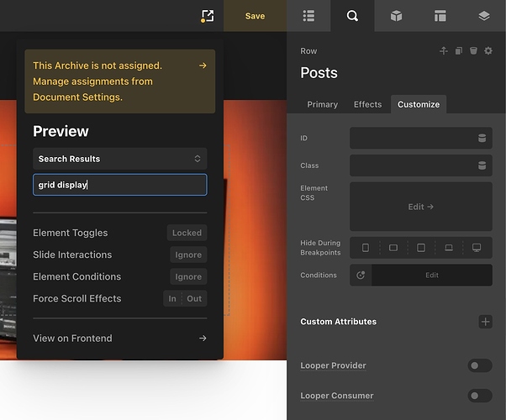Open the Row settings gear icon
Image resolution: width=506 pixels, height=420 pixels.
(488, 51)
